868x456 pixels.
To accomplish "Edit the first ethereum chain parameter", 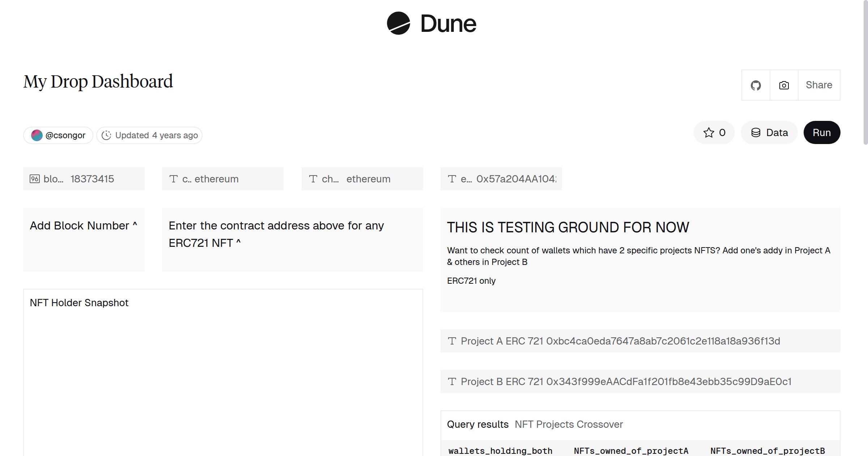I will [x=216, y=179].
